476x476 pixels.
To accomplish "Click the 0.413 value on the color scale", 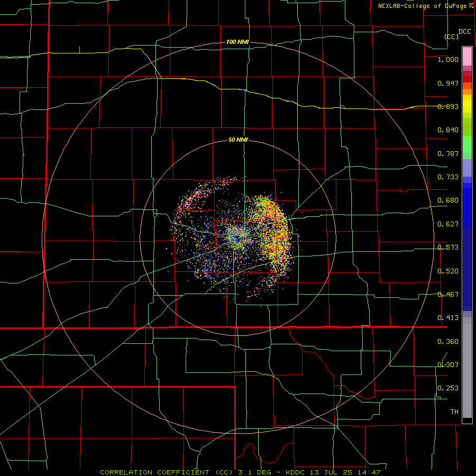I will pos(448,318).
